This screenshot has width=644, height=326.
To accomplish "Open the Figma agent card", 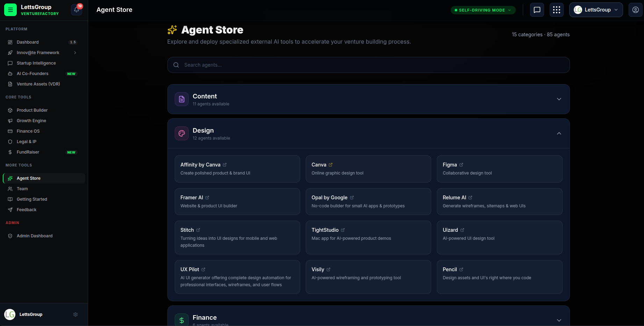I will coord(499,169).
